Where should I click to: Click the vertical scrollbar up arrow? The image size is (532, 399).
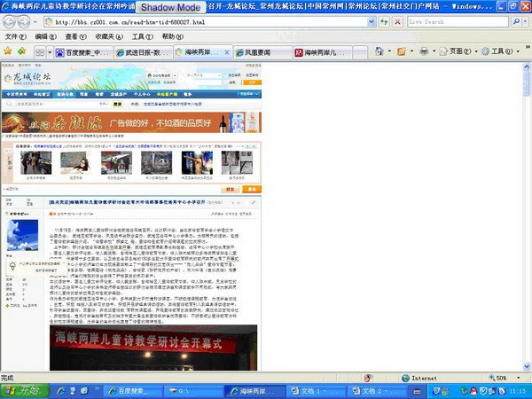[527, 66]
